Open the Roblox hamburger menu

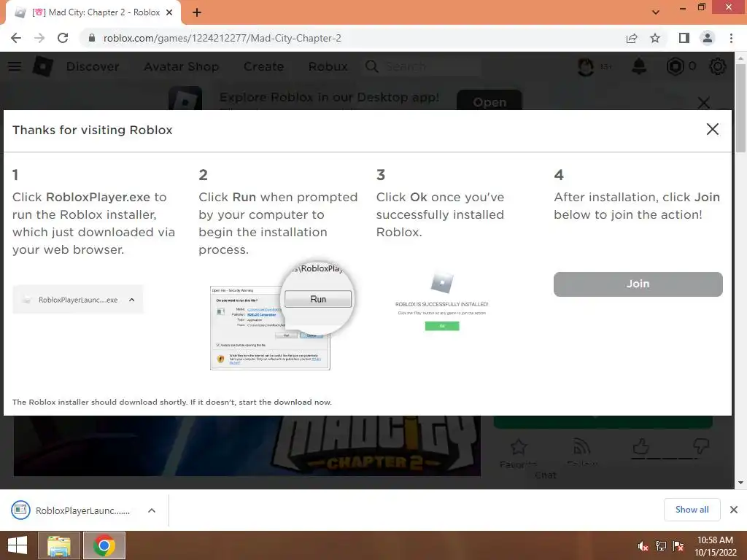15,66
